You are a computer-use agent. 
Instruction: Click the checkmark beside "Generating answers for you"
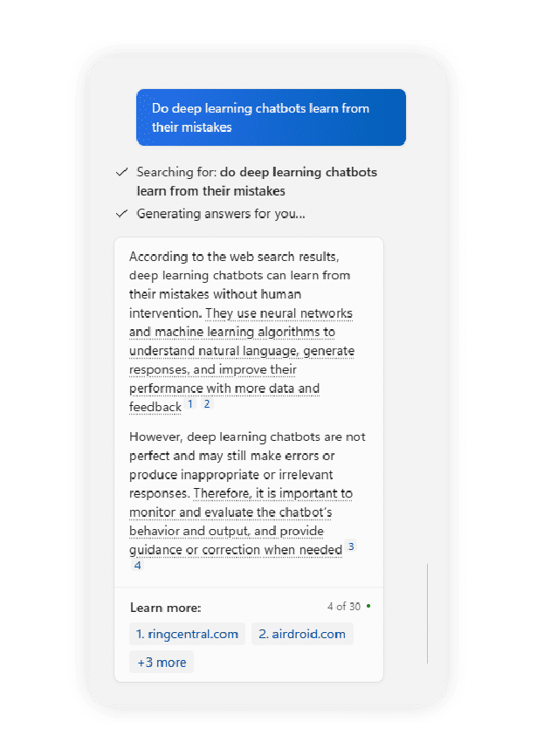coord(121,214)
